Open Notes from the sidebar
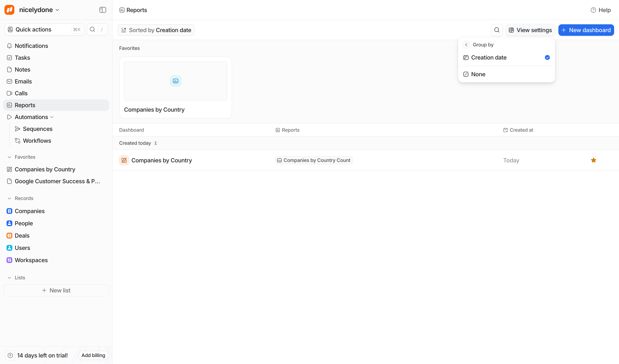This screenshot has width=619, height=364. [x=56, y=70]
